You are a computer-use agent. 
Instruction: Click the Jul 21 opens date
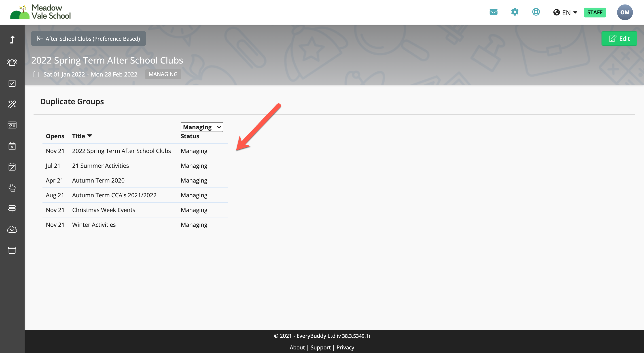53,166
